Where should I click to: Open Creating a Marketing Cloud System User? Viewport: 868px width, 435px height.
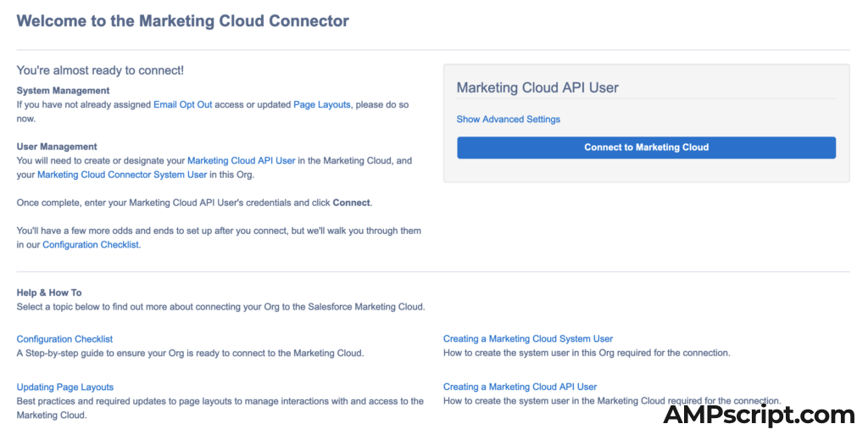(527, 339)
